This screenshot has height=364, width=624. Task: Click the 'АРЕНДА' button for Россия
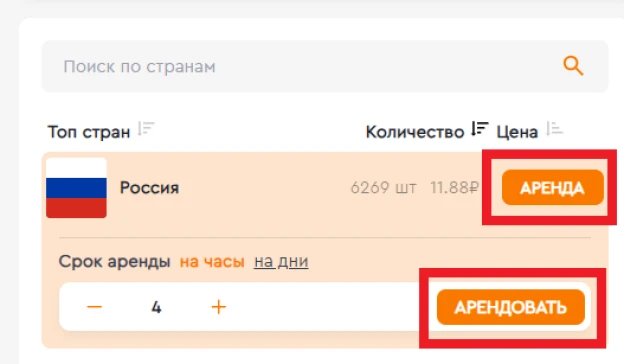(553, 187)
